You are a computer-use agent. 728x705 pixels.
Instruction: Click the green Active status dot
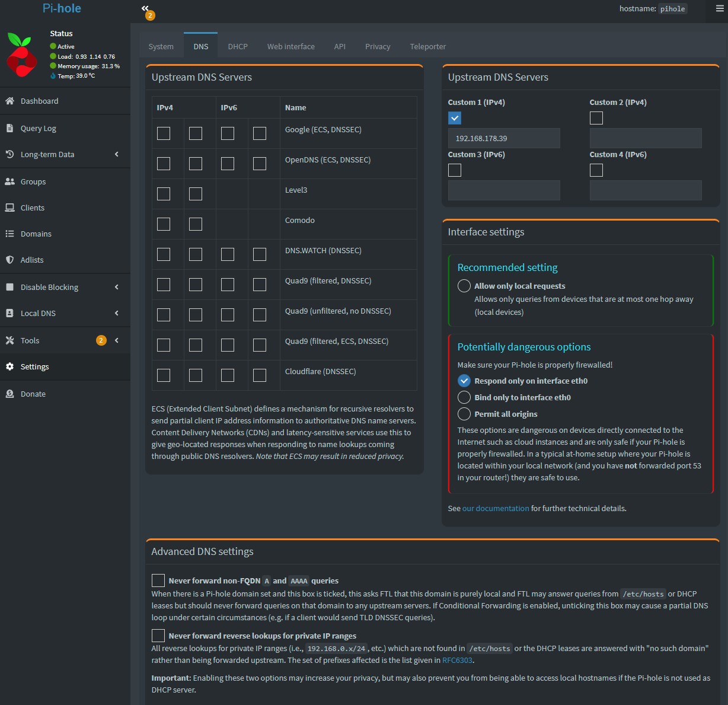pos(53,46)
